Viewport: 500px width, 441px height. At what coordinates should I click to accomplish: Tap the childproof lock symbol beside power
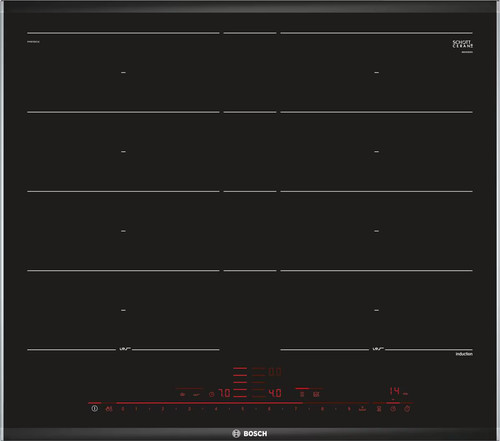[109, 409]
